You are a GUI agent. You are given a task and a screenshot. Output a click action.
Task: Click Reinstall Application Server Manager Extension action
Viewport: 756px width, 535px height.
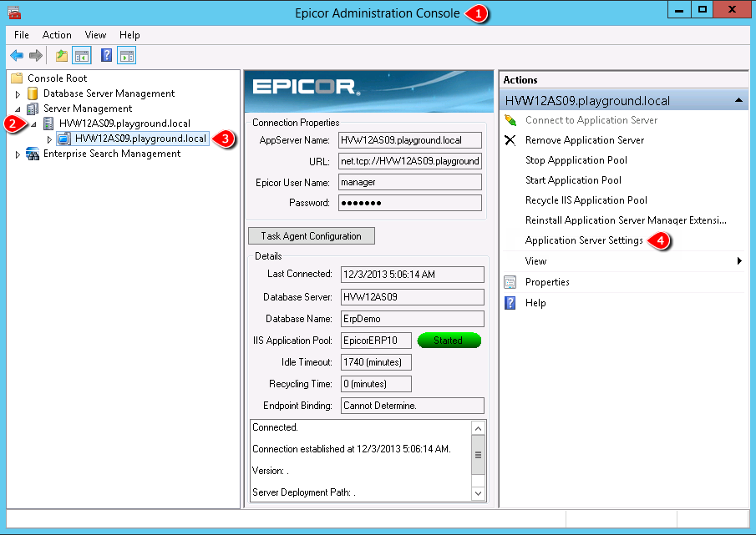pos(626,220)
